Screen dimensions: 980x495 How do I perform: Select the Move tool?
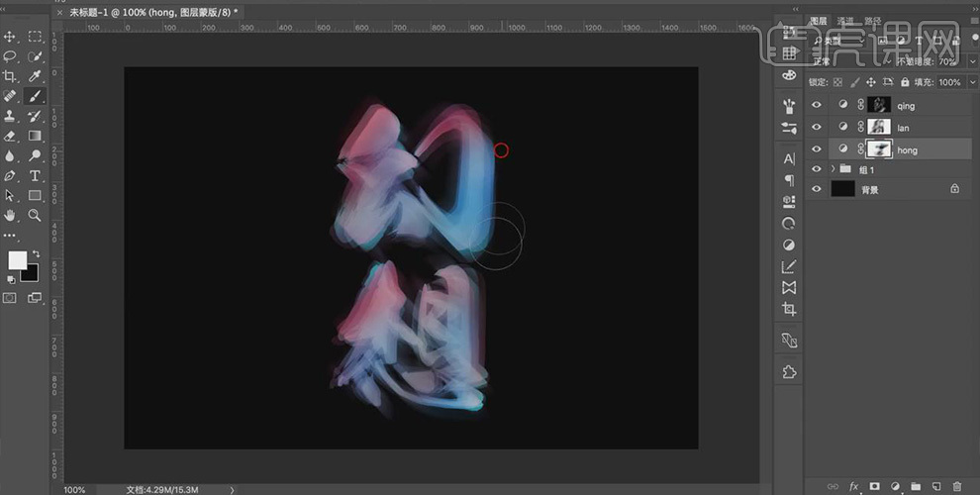(x=9, y=37)
